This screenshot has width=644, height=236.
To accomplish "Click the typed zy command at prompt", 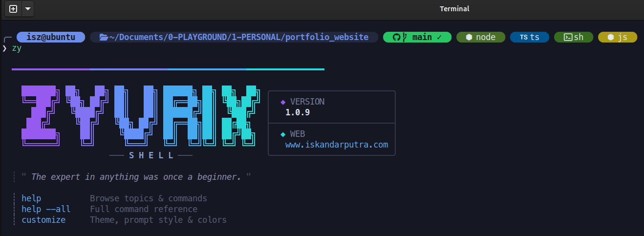I will pyautogui.click(x=17, y=48).
